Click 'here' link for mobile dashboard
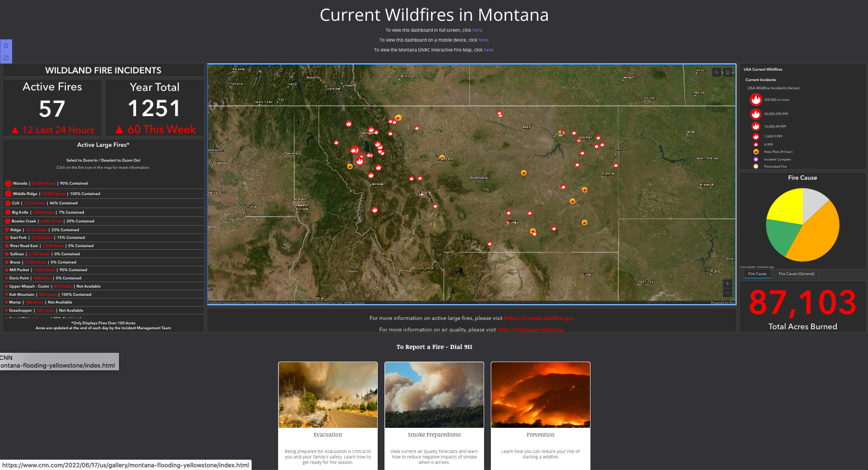Image resolution: width=868 pixels, height=470 pixels. pos(483,40)
